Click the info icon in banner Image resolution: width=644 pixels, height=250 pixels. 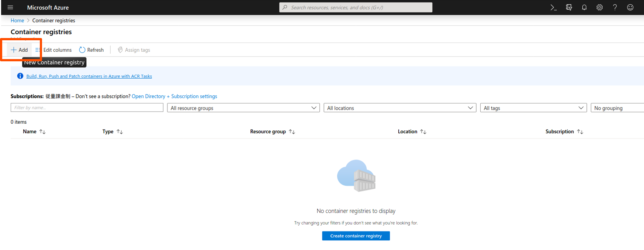click(x=20, y=76)
